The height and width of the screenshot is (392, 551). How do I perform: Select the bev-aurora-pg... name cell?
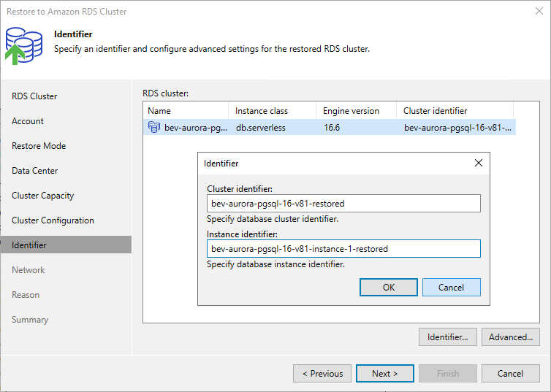pyautogui.click(x=196, y=128)
